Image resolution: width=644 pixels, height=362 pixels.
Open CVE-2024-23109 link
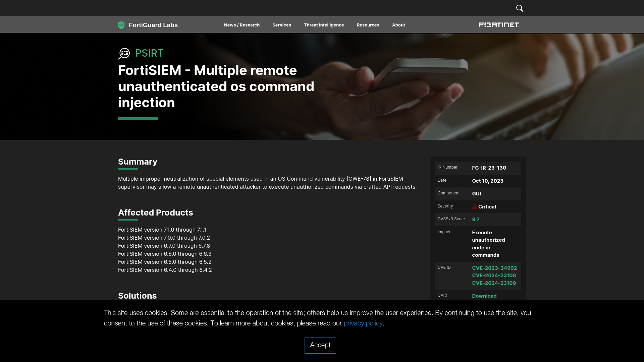click(494, 283)
